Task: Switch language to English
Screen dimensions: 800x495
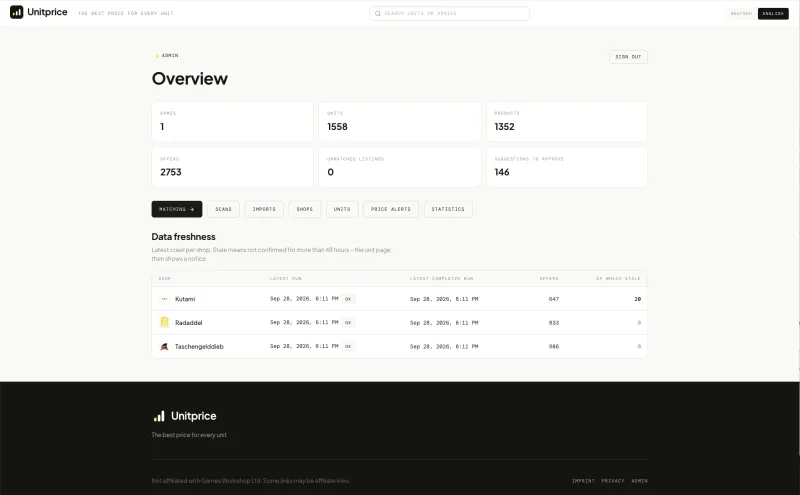Action: click(773, 13)
